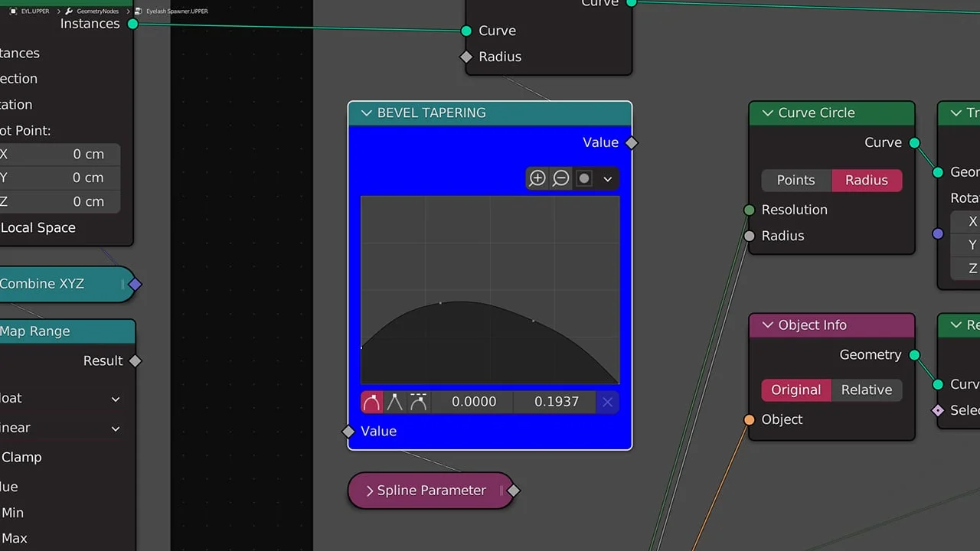Collapse the Bevel Tapering node header
Screen dimensions: 980x551
(366, 112)
